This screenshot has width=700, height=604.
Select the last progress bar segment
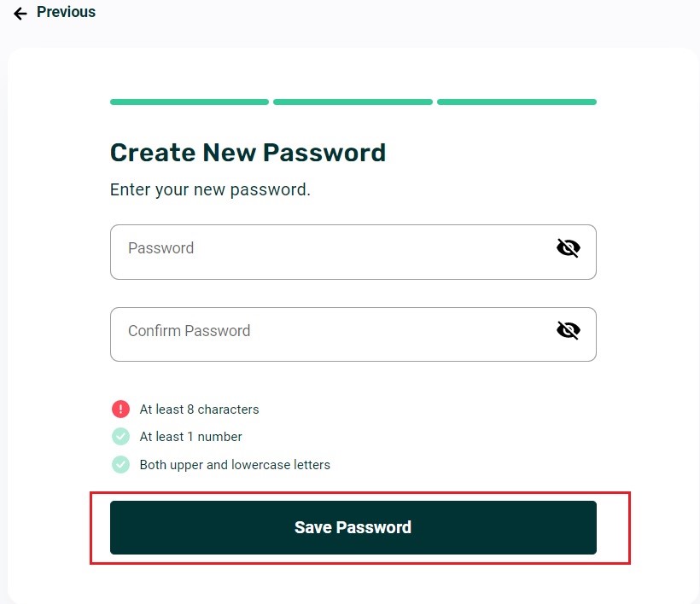(516, 102)
